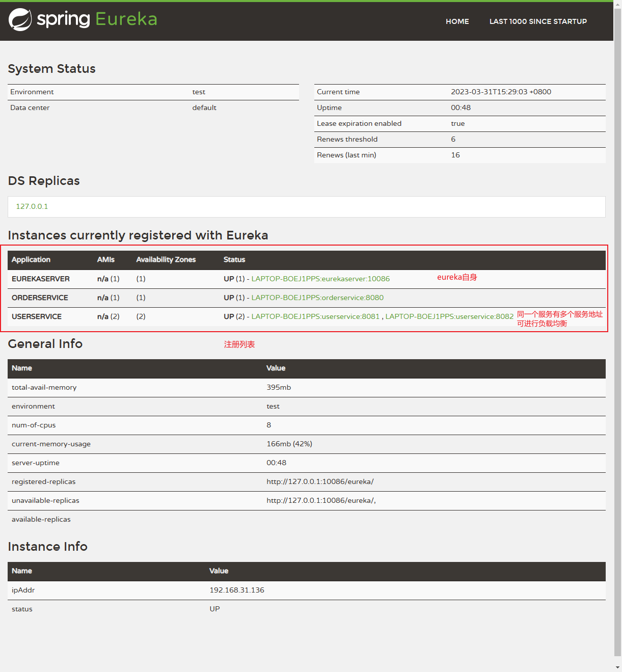
Task: Click the System Status heading
Action: (x=51, y=69)
